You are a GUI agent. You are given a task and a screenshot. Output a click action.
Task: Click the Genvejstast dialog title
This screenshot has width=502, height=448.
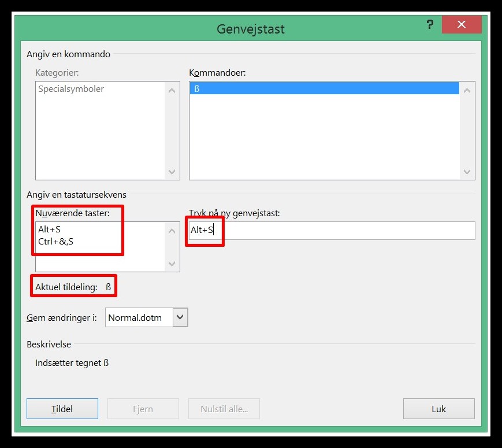pos(251,29)
